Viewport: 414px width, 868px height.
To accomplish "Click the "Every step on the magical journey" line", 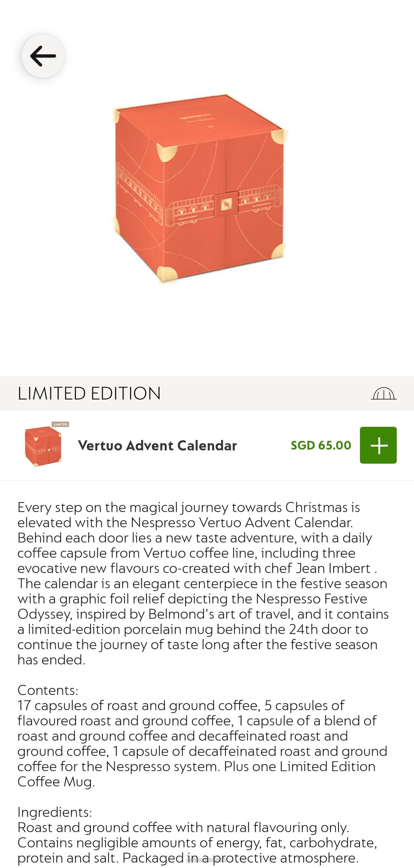I will pos(189,507).
